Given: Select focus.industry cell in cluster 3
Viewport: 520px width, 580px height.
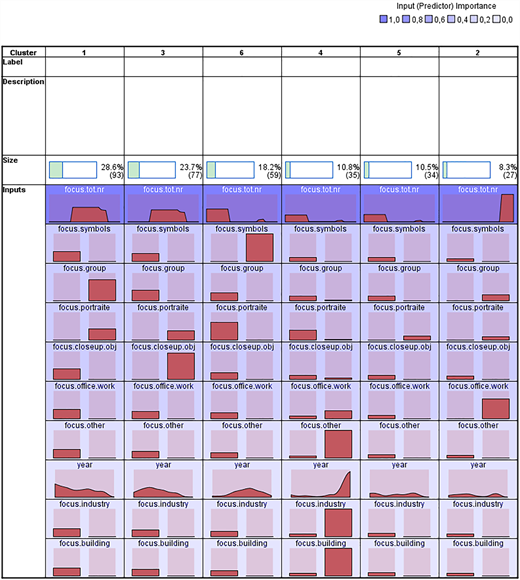Looking at the screenshot, I should pyautogui.click(x=163, y=519).
